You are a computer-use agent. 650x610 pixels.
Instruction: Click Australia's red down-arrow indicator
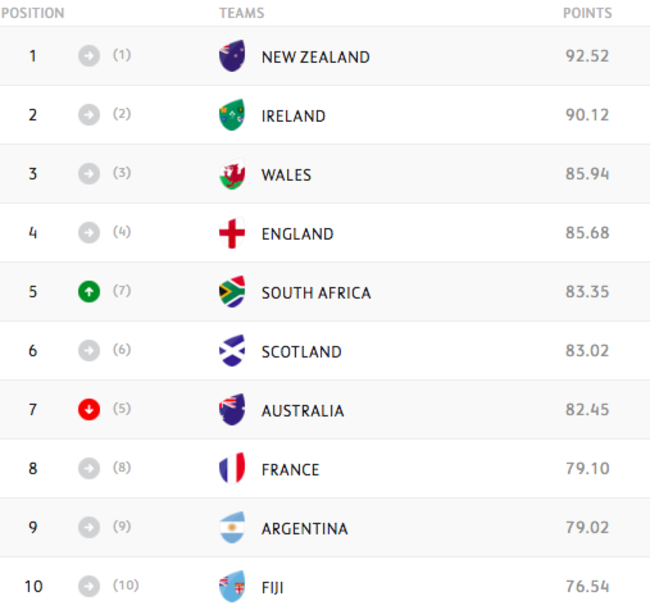tap(89, 410)
